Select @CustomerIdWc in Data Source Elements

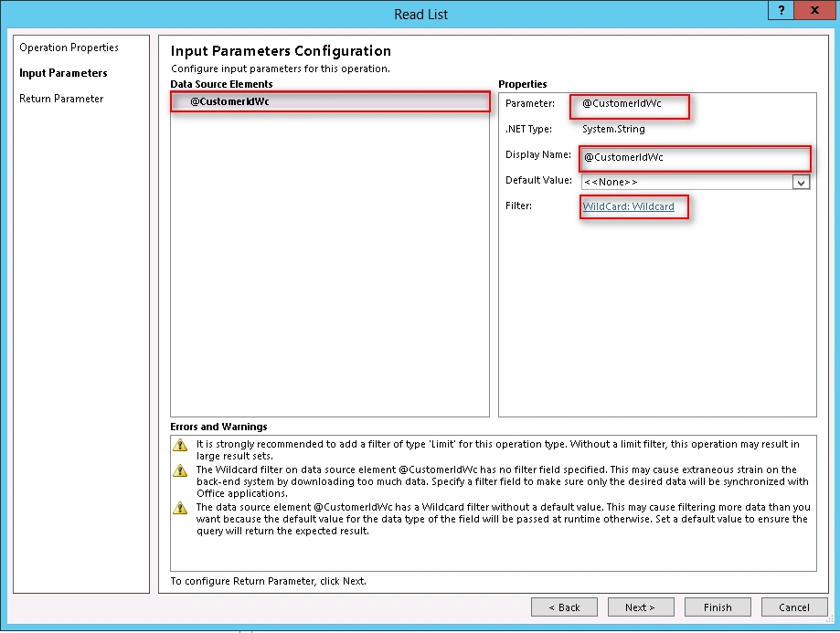(330, 101)
